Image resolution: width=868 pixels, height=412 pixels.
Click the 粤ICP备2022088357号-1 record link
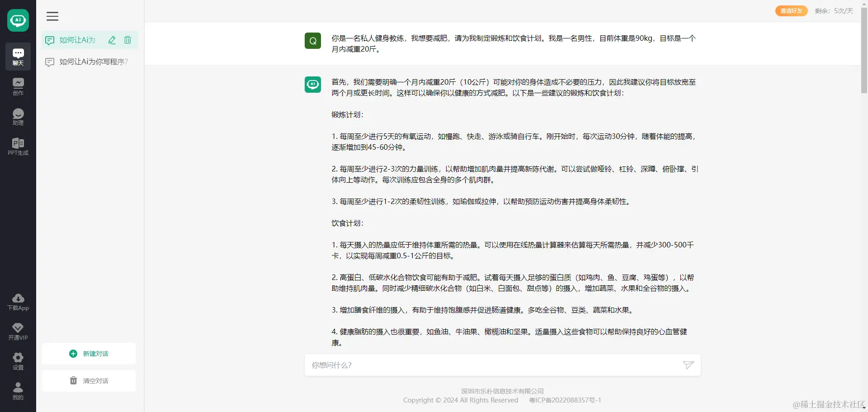pyautogui.click(x=565, y=400)
